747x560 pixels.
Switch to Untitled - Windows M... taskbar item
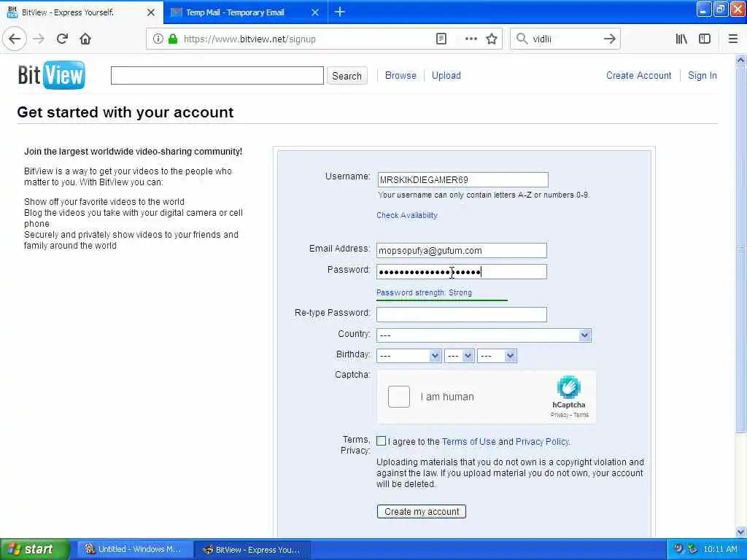134,550
